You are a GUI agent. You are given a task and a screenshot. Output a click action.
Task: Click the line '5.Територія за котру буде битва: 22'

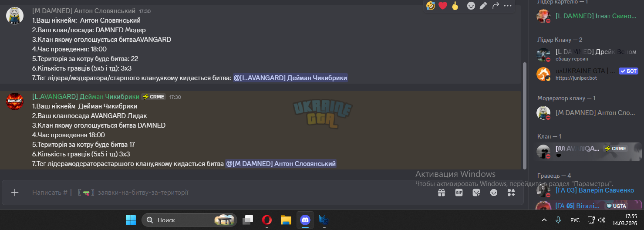pyautogui.click(x=85, y=59)
